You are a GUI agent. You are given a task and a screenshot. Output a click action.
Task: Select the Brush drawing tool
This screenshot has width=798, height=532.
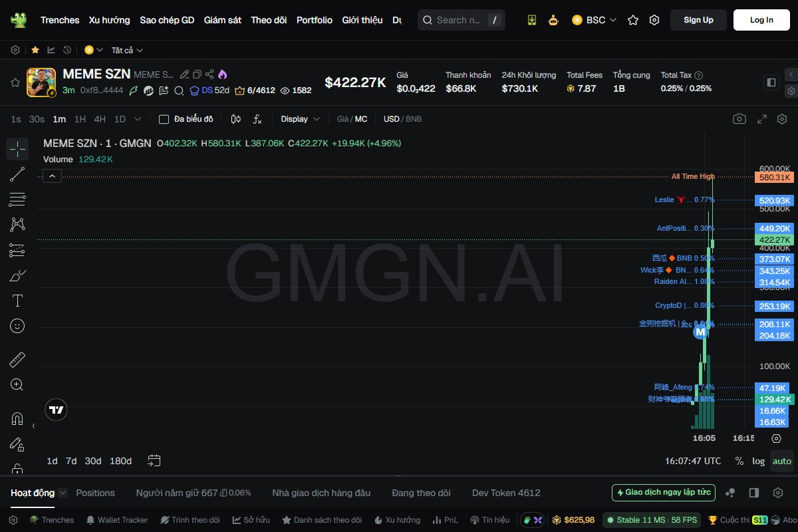click(x=17, y=275)
